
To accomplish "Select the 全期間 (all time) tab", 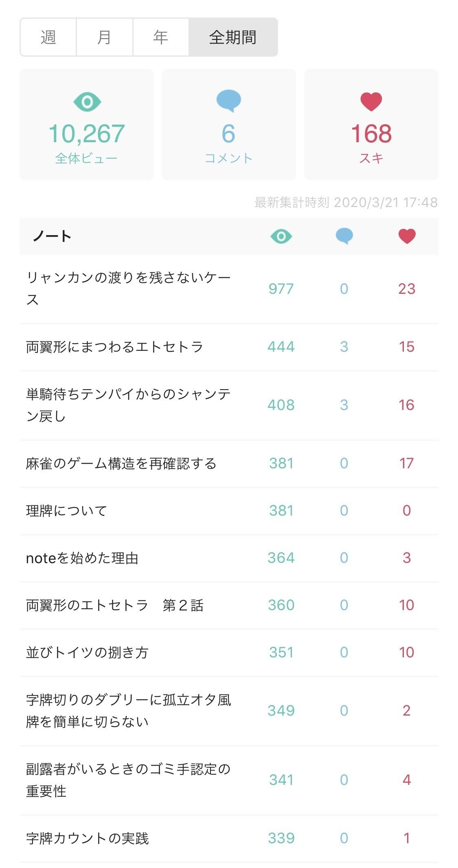I will (x=233, y=37).
